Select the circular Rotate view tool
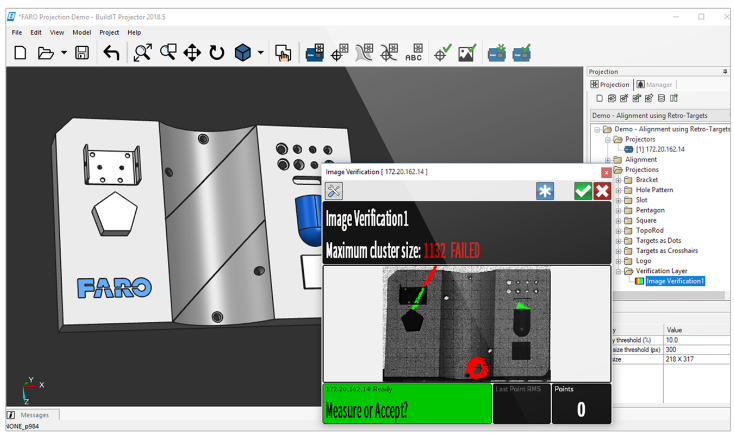Image resolution: width=734 pixels, height=433 pixels. click(217, 53)
